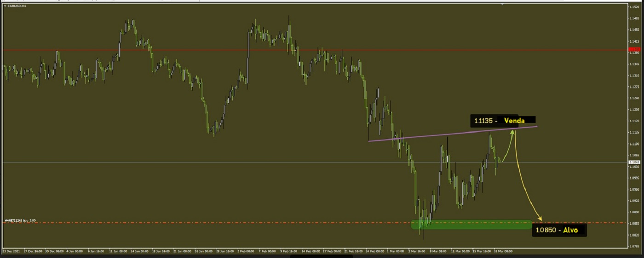
Task: Click the '1.0850 - Alvo' label
Action: (558, 230)
